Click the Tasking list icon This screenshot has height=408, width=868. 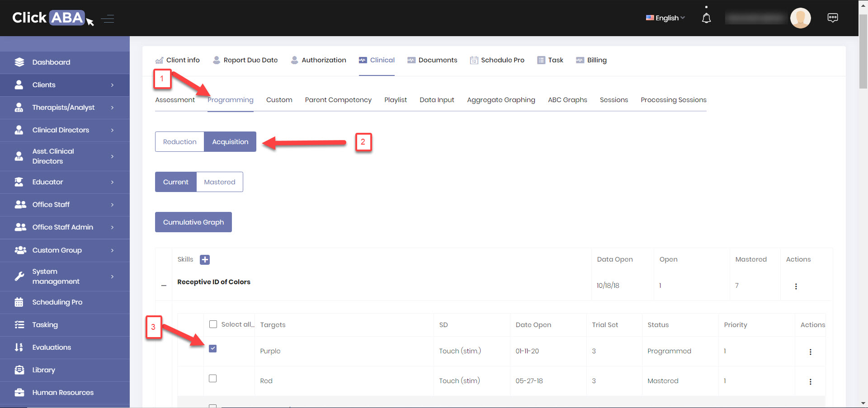[x=19, y=325]
